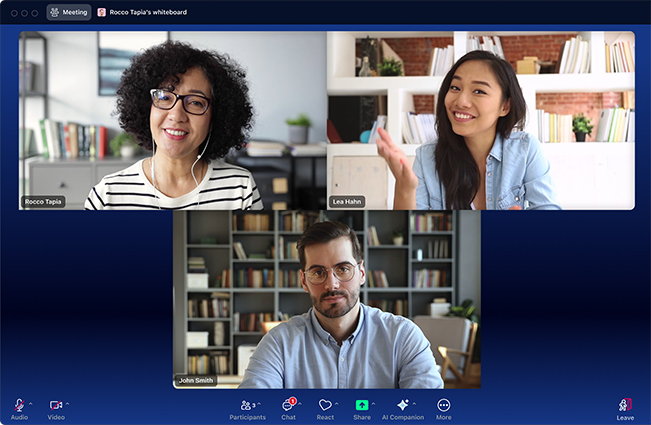The image size is (651, 425).
Task: Select Lea Hahn's video tile
Action: (480, 120)
